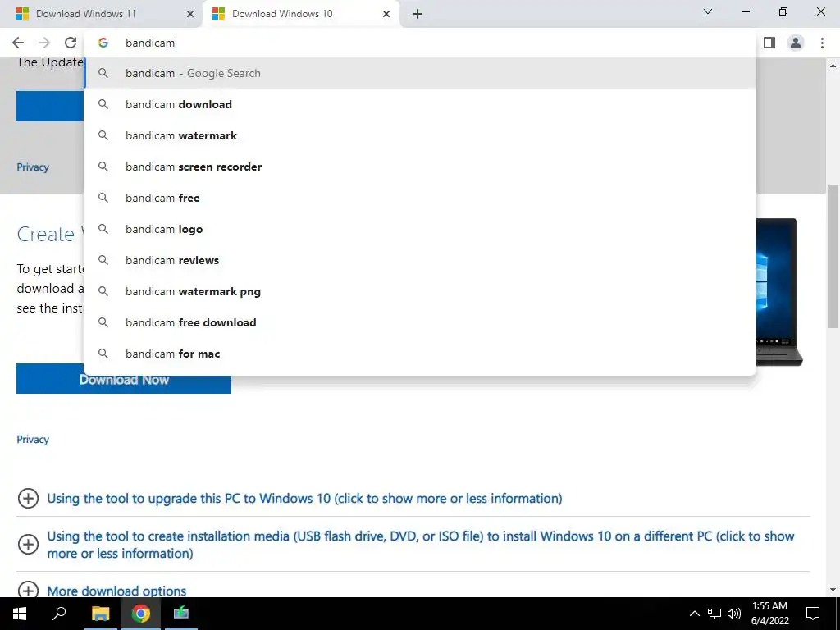
Task: Click the scrollbar up arrow
Action: [x=833, y=66]
